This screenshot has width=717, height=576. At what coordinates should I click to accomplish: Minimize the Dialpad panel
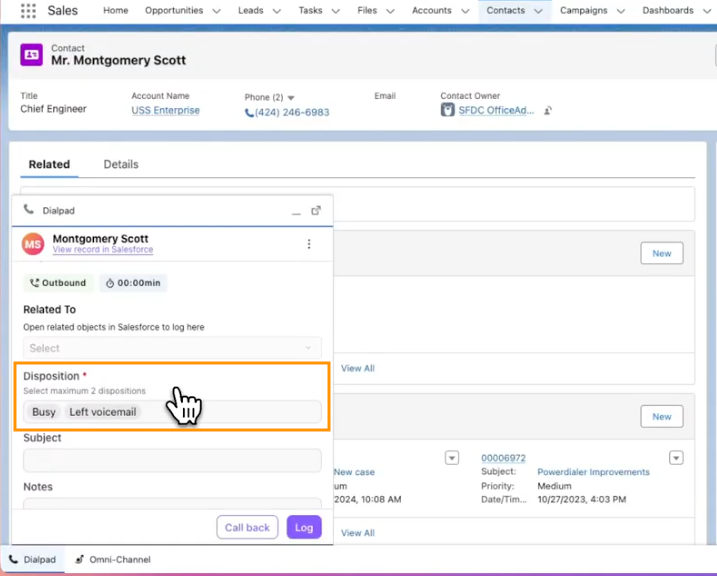(x=296, y=211)
